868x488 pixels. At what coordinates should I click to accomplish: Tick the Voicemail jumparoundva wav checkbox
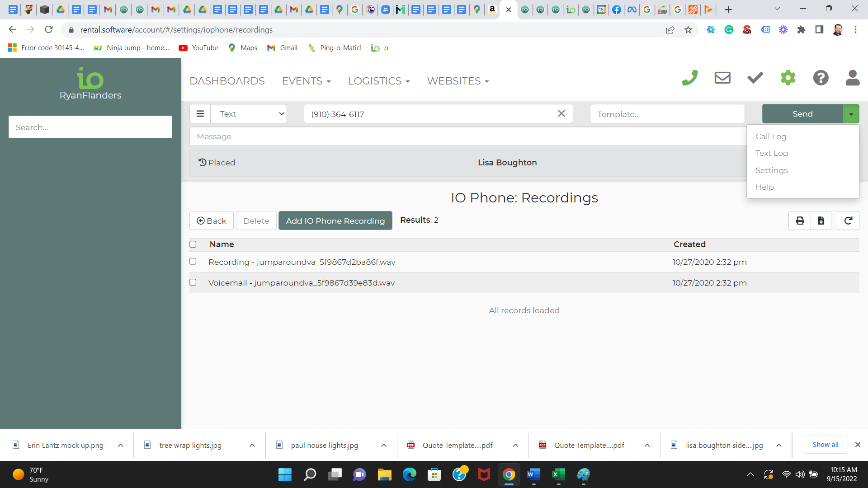click(193, 282)
